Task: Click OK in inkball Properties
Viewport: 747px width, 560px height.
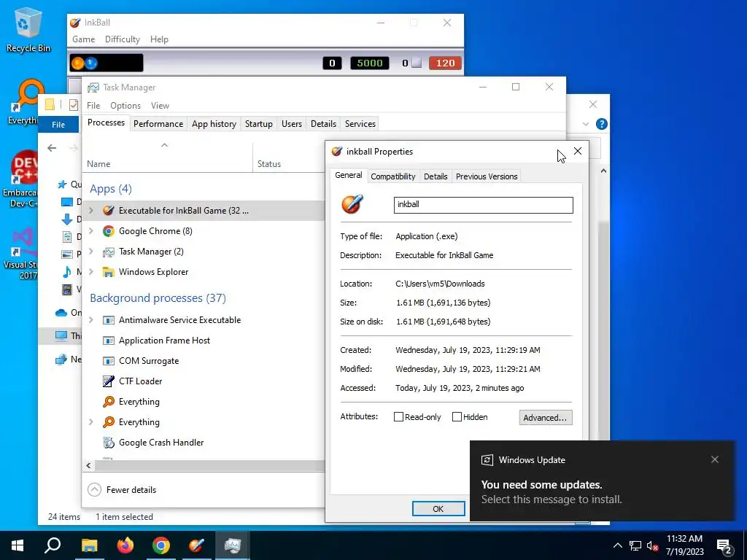Action: click(438, 508)
